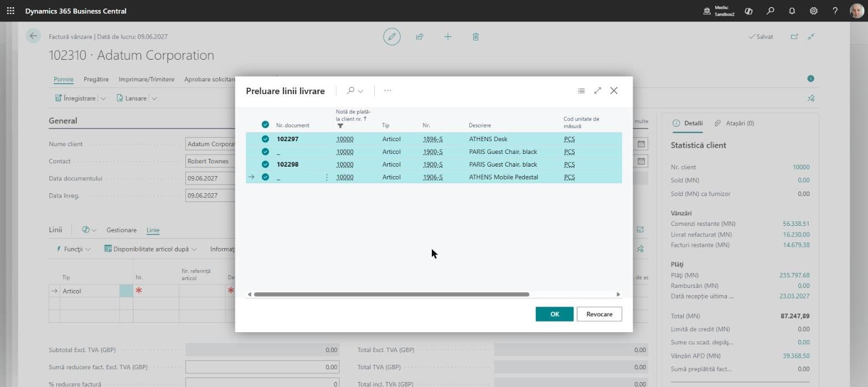Open the Gestionare menu in Linii
Image resolution: width=868 pixels, height=387 pixels.
coord(121,230)
